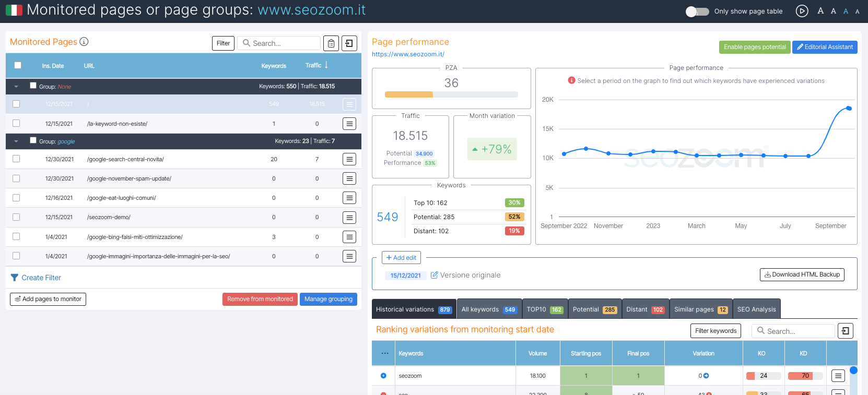Tick checkbox for /google-search-central-novita/ row
The width and height of the screenshot is (868, 395).
click(x=16, y=159)
